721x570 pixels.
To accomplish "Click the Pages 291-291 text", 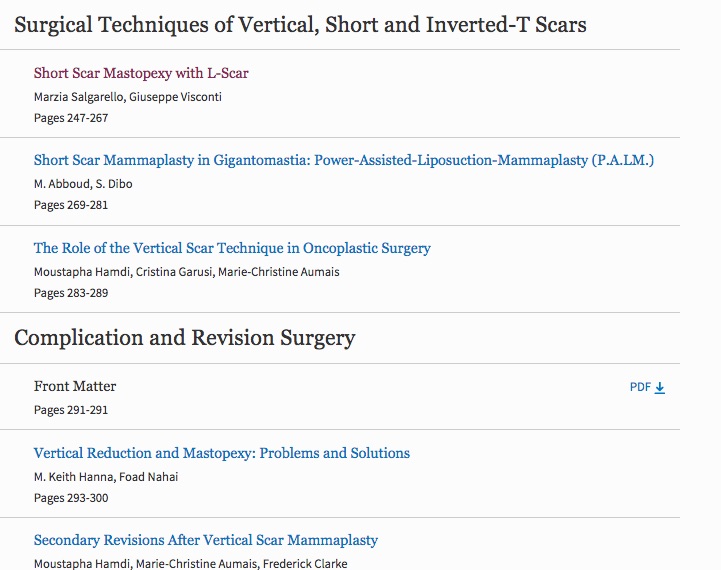I will click(71, 410).
